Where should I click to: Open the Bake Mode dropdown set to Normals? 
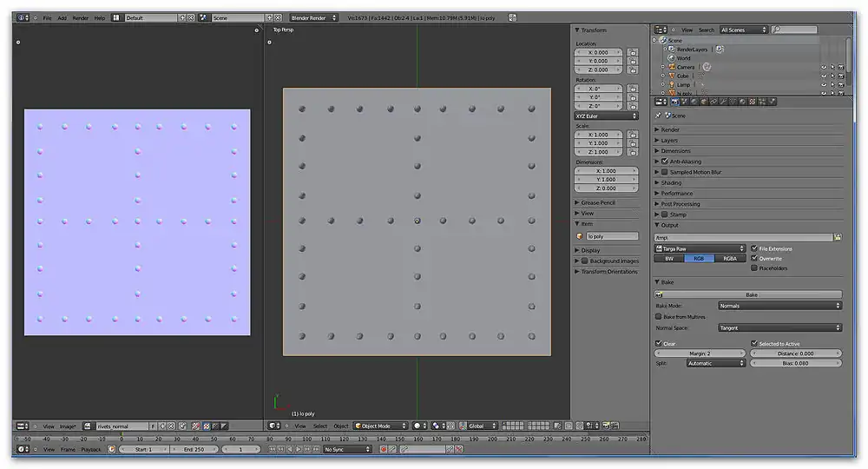click(x=779, y=306)
